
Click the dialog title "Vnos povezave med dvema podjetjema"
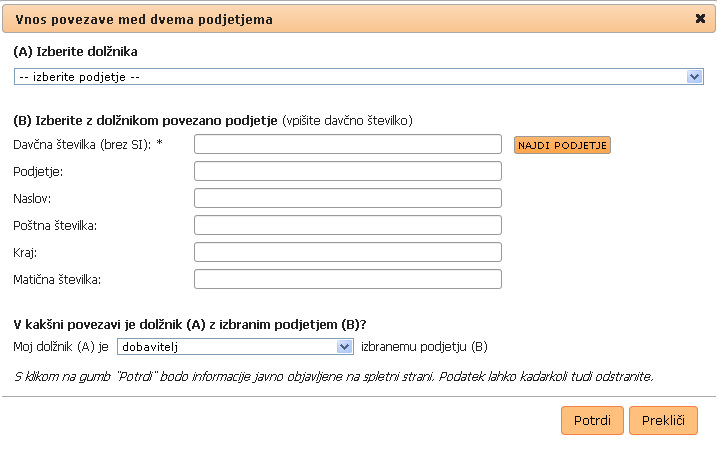141,19
